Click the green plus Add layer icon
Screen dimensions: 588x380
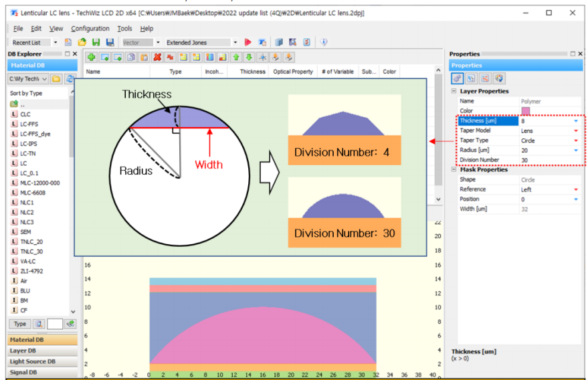pos(91,57)
